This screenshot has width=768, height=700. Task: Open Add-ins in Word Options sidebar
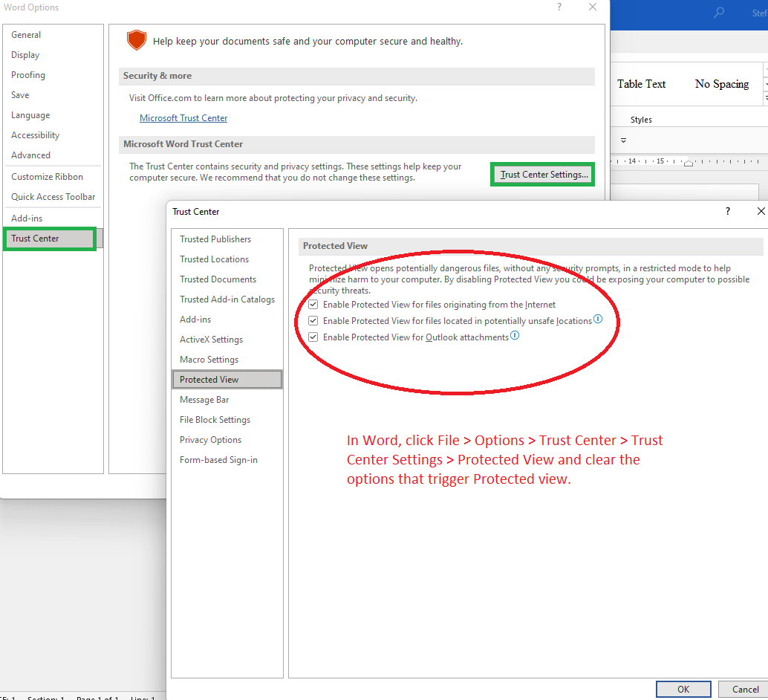(52, 218)
